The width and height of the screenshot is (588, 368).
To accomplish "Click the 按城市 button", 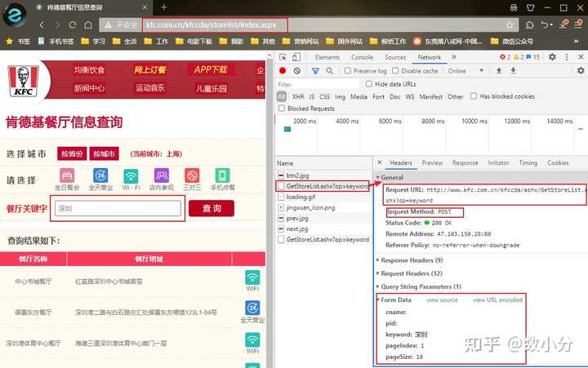I will (104, 153).
